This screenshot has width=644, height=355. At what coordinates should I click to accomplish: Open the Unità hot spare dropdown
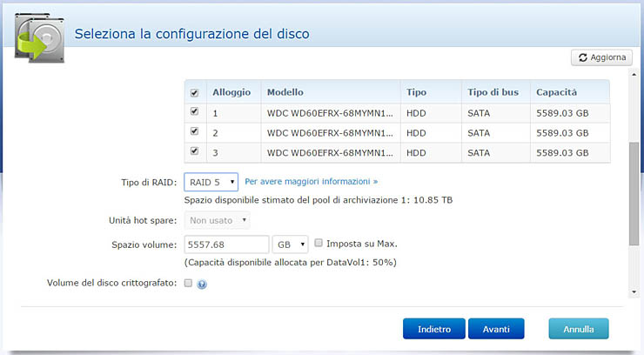[218, 221]
